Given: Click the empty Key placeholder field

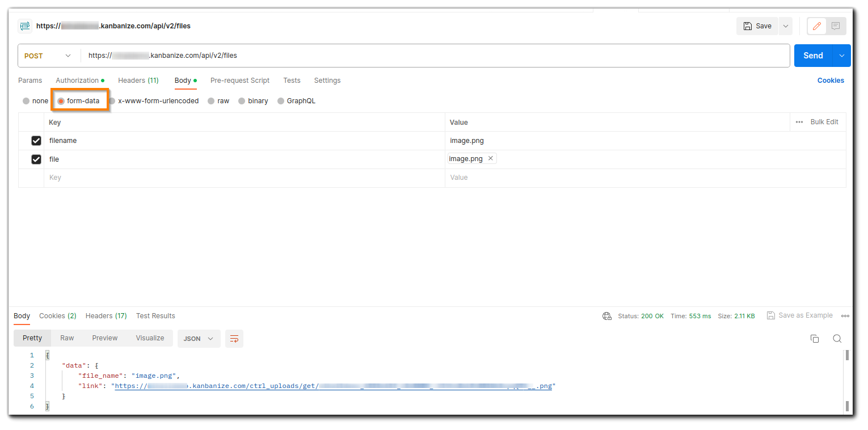Looking at the screenshot, I should [245, 178].
